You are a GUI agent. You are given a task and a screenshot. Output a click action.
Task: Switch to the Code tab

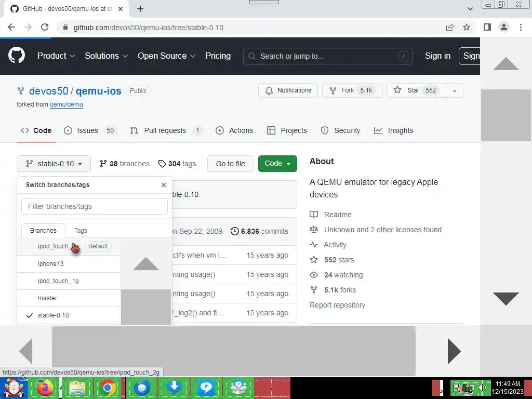click(36, 130)
